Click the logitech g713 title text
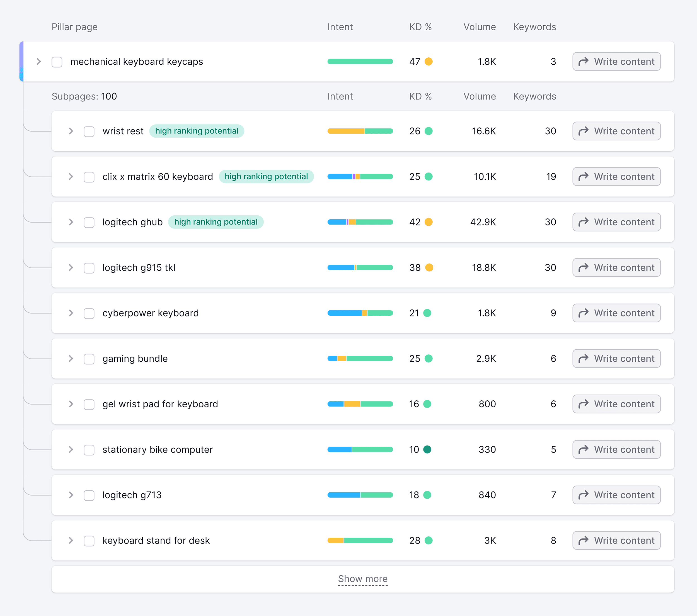 [132, 495]
